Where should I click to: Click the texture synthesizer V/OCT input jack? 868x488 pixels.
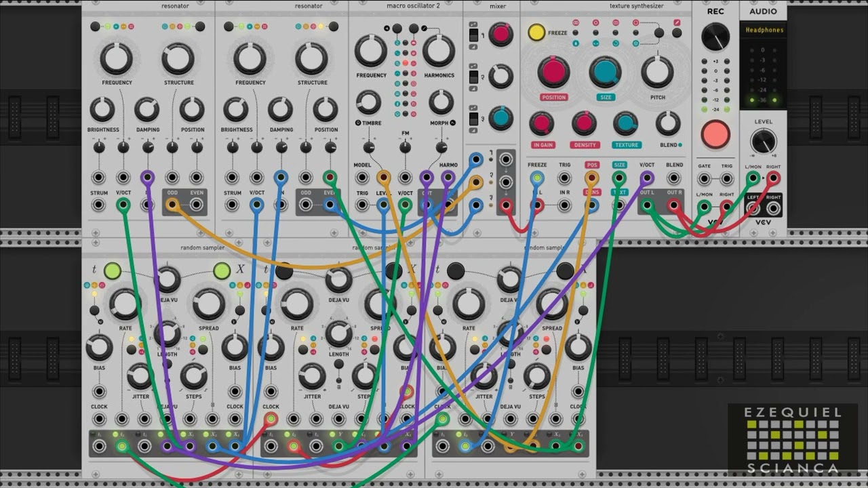point(647,178)
